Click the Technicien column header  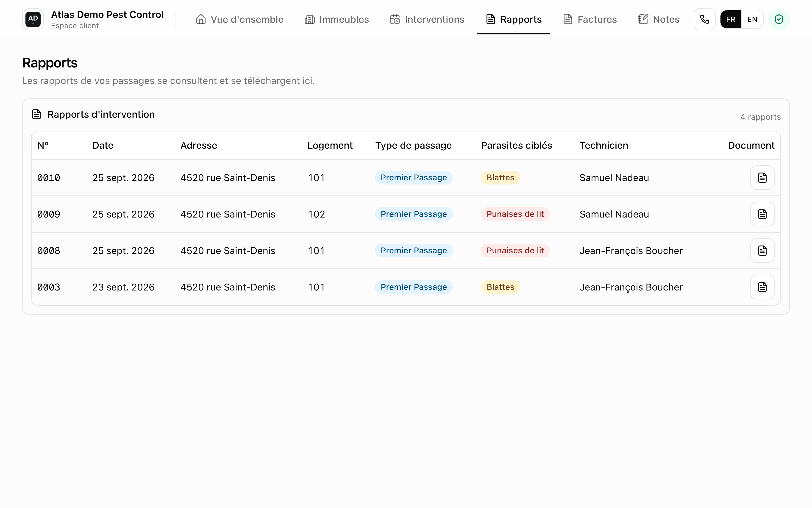point(604,145)
